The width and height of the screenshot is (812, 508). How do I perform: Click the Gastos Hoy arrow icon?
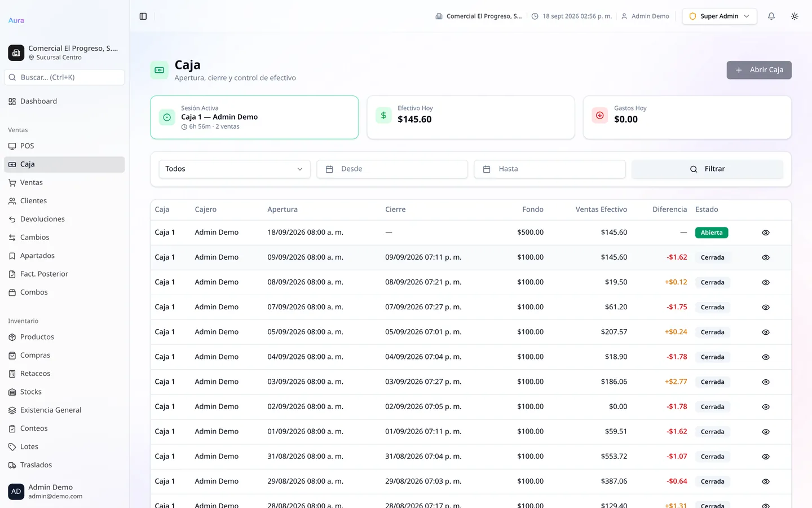click(600, 115)
